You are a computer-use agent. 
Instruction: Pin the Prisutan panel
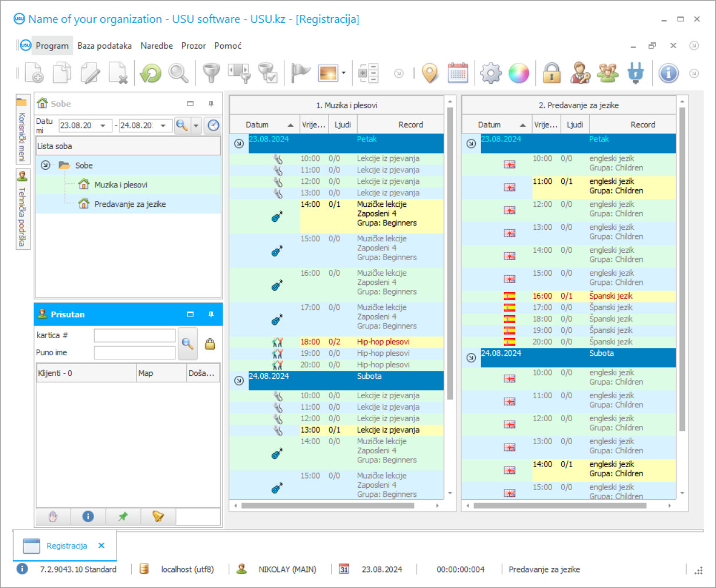(211, 315)
